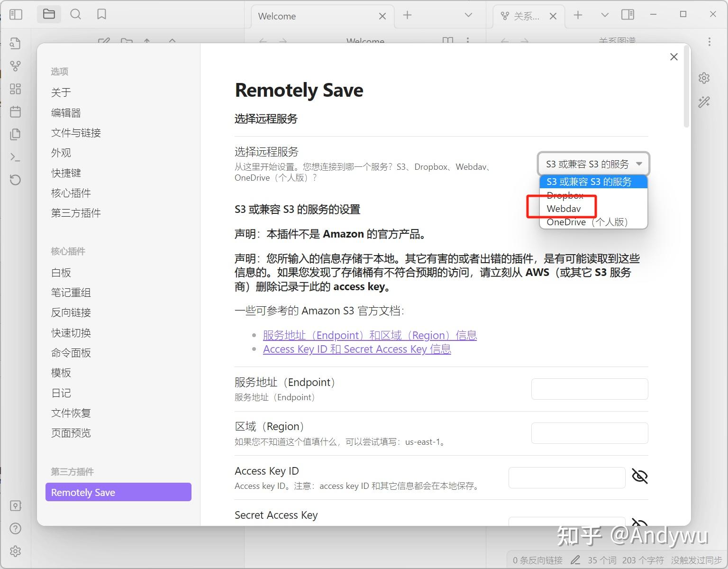Open the Access Key ID 和 Secret Access Key link
The image size is (728, 569).
(x=357, y=349)
